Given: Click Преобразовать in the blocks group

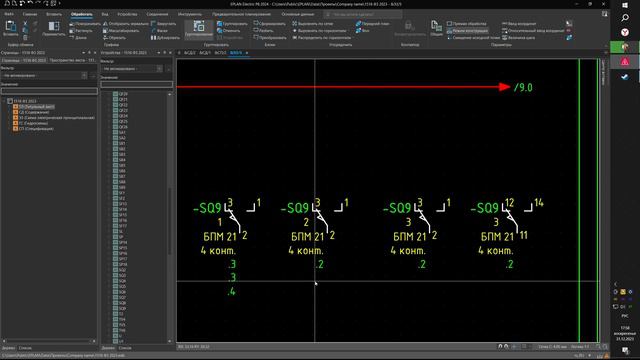Looking at the screenshot, I should (270, 38).
